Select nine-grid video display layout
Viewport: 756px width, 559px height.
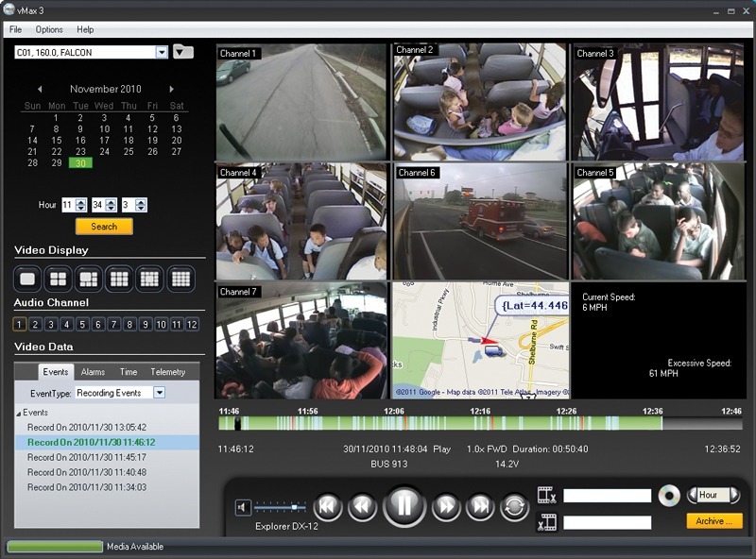[x=119, y=279]
